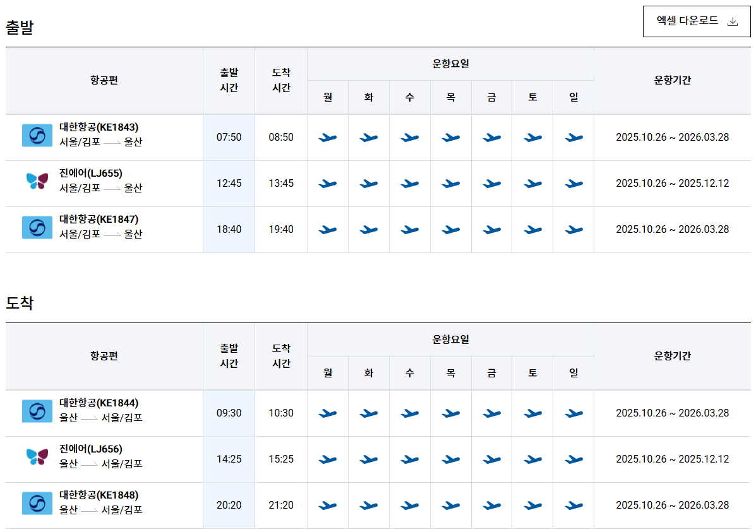The width and height of the screenshot is (756, 532).
Task: Toggle the Tuesday operation mark for LJ656
Action: [369, 459]
